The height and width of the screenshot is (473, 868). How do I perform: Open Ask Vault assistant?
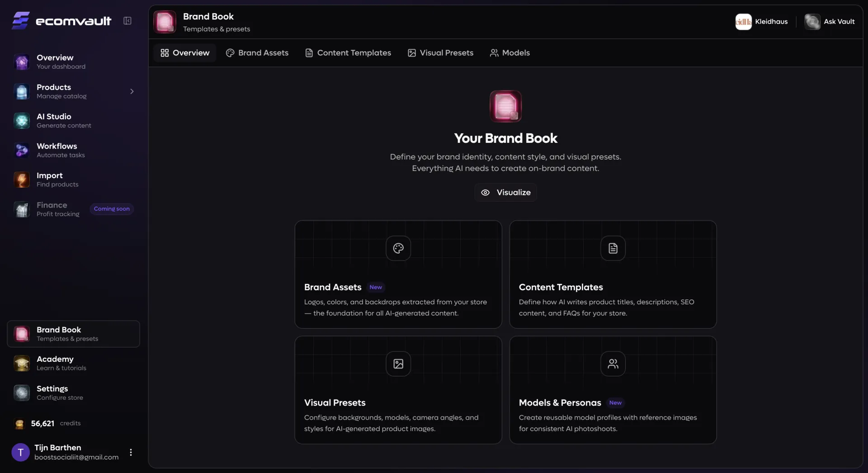(830, 22)
